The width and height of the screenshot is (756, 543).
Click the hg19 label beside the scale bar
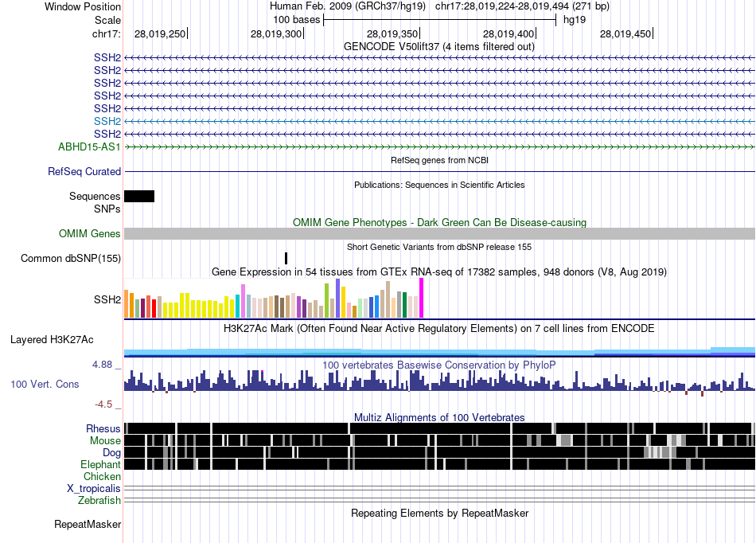[575, 20]
